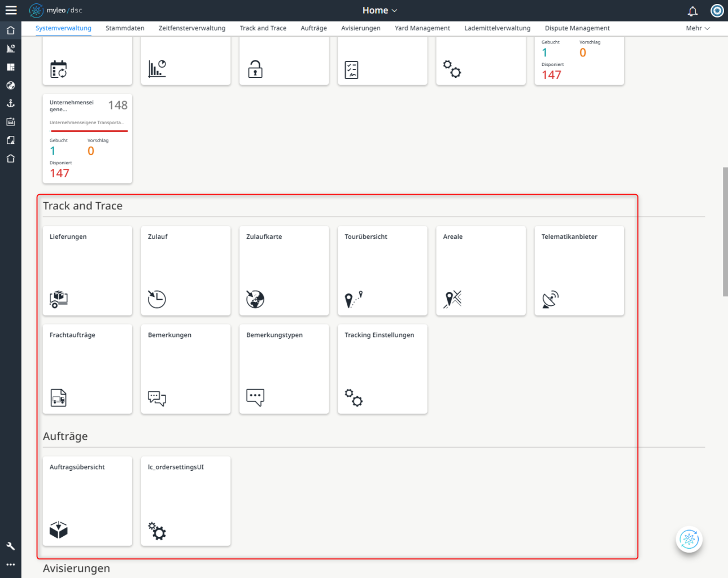Open the Bemerkungen tile
Image resolution: width=728 pixels, height=578 pixels.
(x=186, y=369)
